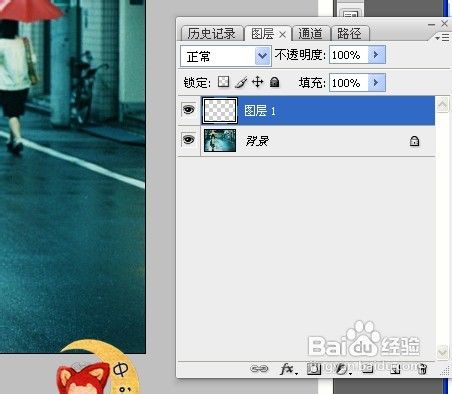Collapse the layers panel with minimize dash
The height and width of the screenshot is (394, 452).
pyautogui.click(x=431, y=24)
